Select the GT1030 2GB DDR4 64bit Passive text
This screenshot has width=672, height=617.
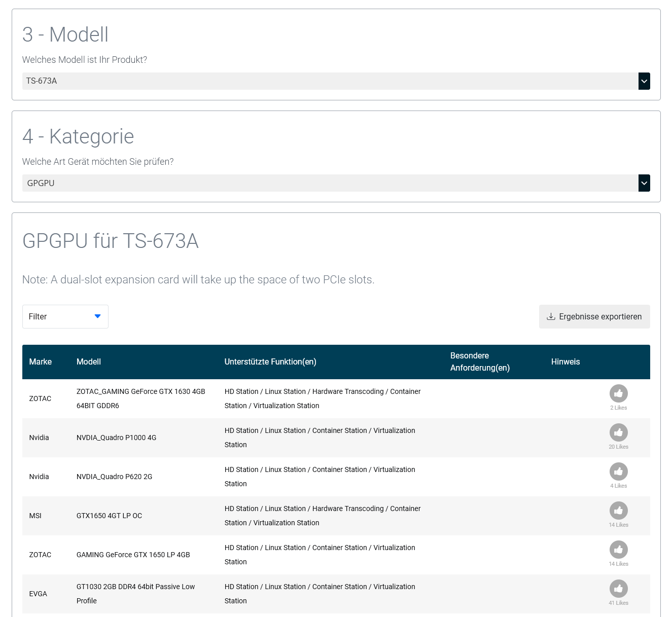point(135,594)
